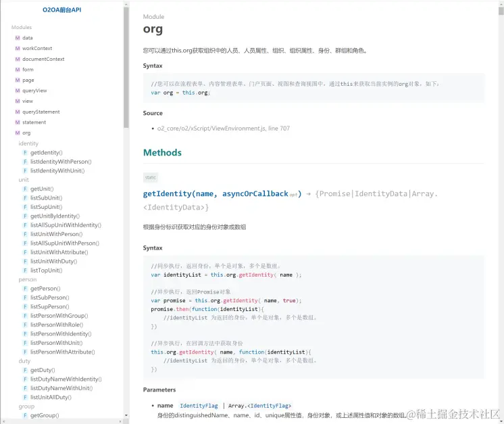Go to listSupPerson() function
This screenshot has width=504, height=424.
pos(49,307)
